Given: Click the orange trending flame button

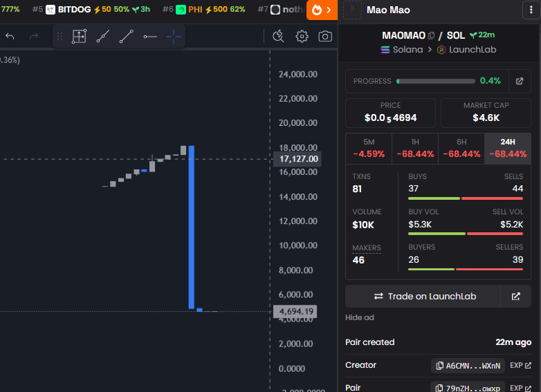Looking at the screenshot, I should click(322, 10).
